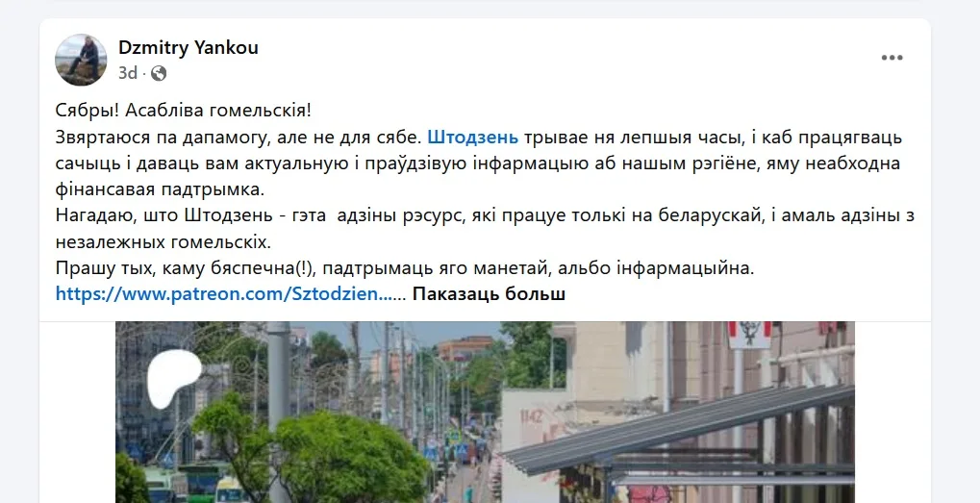Click the globe public audience icon
980x503 pixels.
point(159,74)
